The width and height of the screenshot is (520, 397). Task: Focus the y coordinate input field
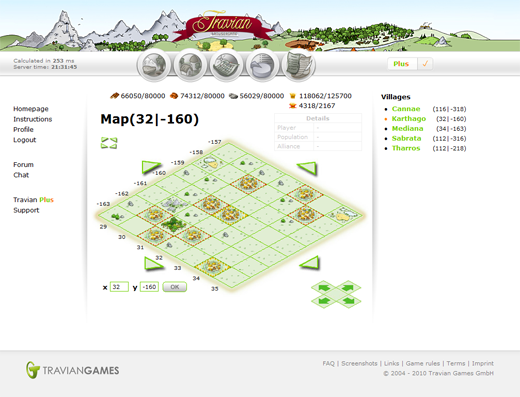pyautogui.click(x=149, y=287)
